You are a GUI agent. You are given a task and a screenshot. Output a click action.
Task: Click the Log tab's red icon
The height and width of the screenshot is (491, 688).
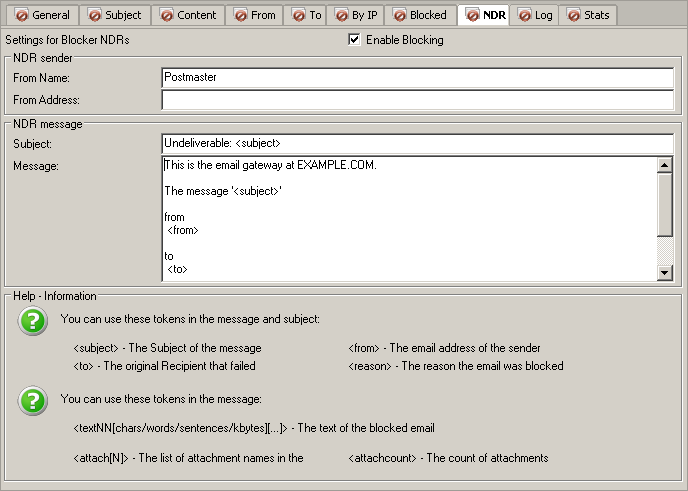pyautogui.click(x=524, y=15)
